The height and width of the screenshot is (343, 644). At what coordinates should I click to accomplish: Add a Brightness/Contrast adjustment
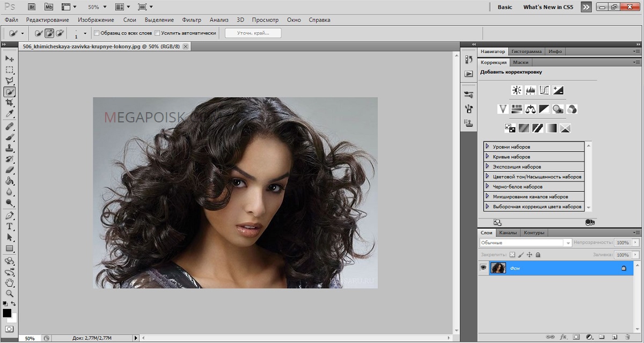pos(517,90)
